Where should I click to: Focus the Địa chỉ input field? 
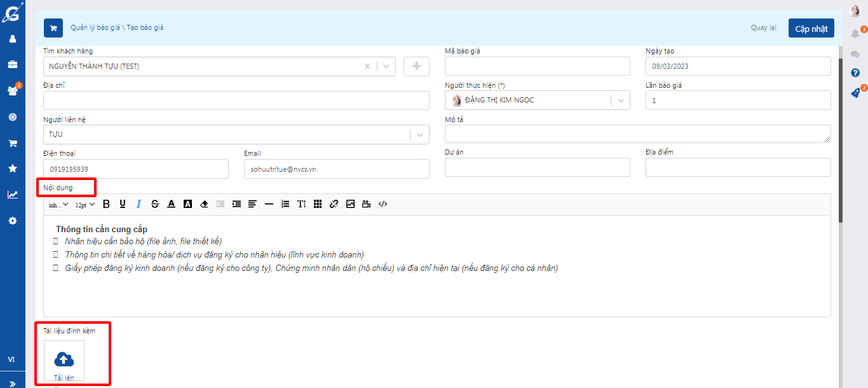[x=236, y=100]
